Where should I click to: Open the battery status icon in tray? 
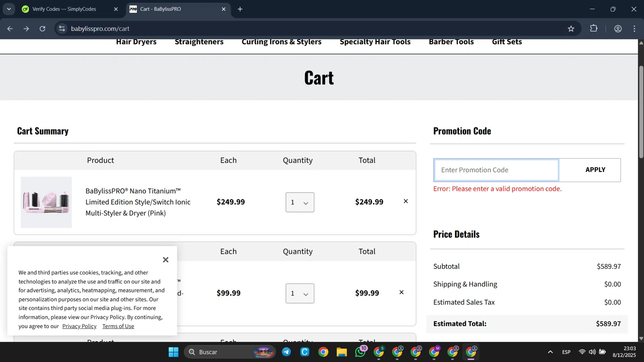(603, 352)
